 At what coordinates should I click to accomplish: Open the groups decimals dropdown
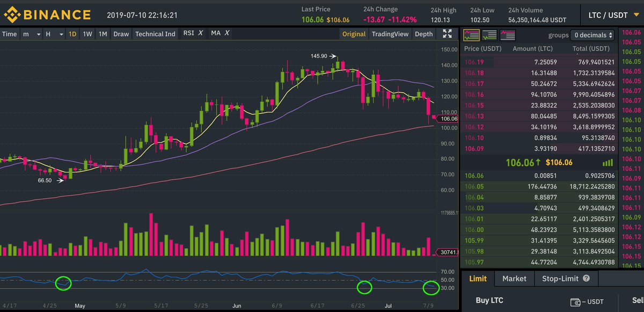tap(592, 35)
